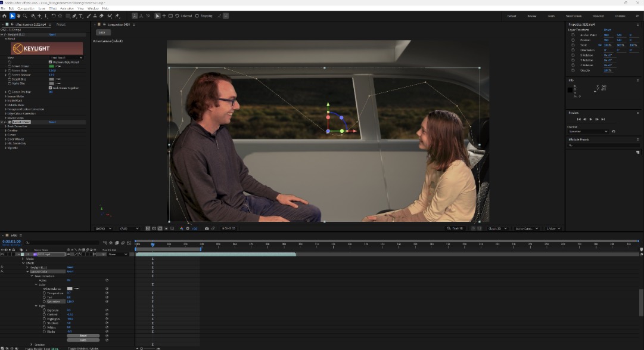Expand Foreground Colour Correction group
This screenshot has width=644, height=350.
click(x=6, y=109)
